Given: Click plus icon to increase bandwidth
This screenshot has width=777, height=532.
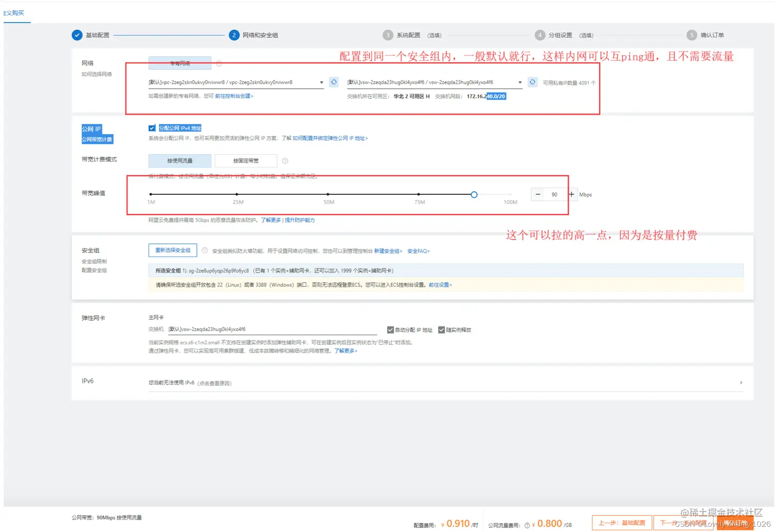Looking at the screenshot, I should pos(571,194).
